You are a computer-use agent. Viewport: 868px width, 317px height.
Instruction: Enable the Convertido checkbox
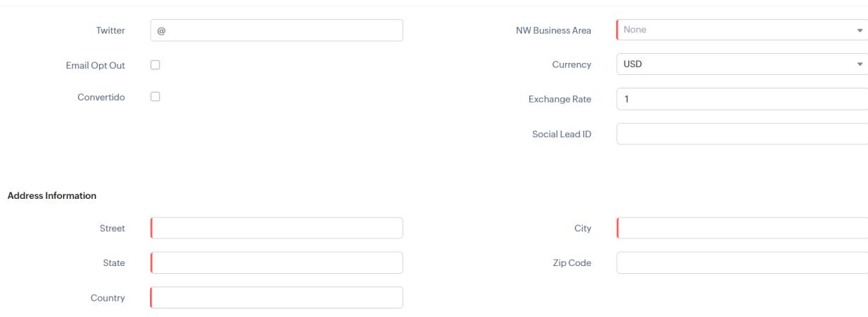(156, 97)
